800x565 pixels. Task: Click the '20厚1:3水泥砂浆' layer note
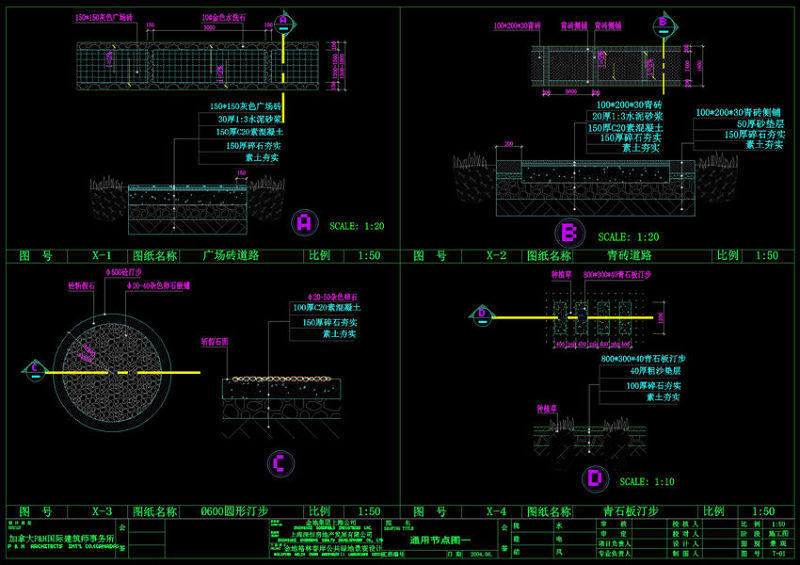(627, 116)
